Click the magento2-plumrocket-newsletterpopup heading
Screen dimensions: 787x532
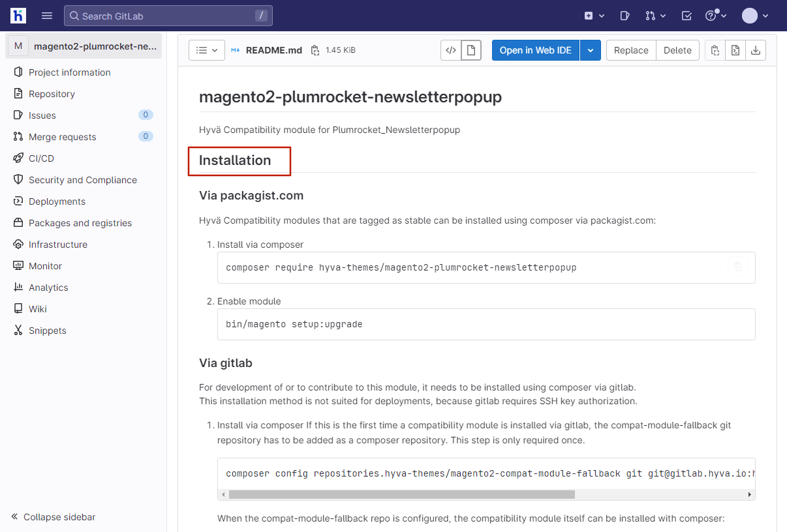click(350, 97)
